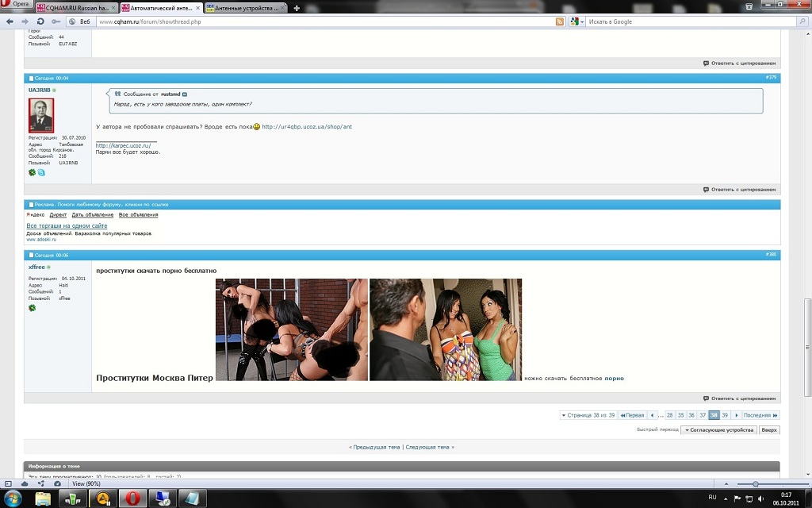Click the Веб site badge
This screenshot has width=812, height=508.
point(81,21)
